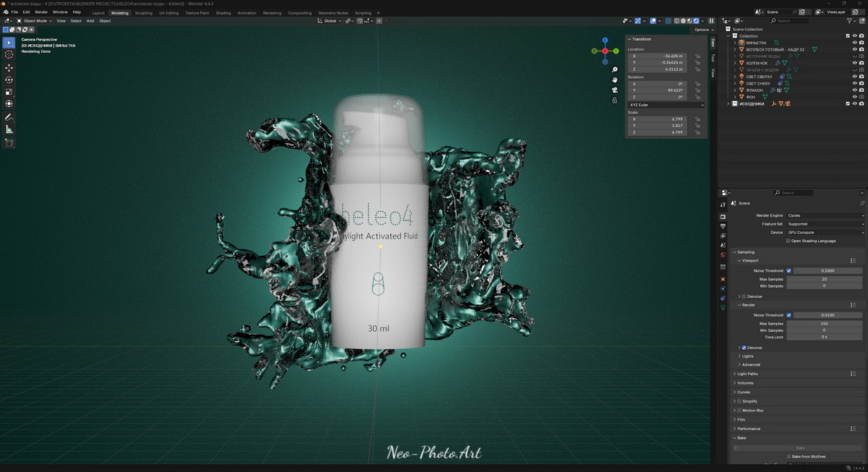This screenshot has width=868, height=472.
Task: Uncheck the ИСХОДНИКИ collection checkbox
Action: [x=848, y=104]
